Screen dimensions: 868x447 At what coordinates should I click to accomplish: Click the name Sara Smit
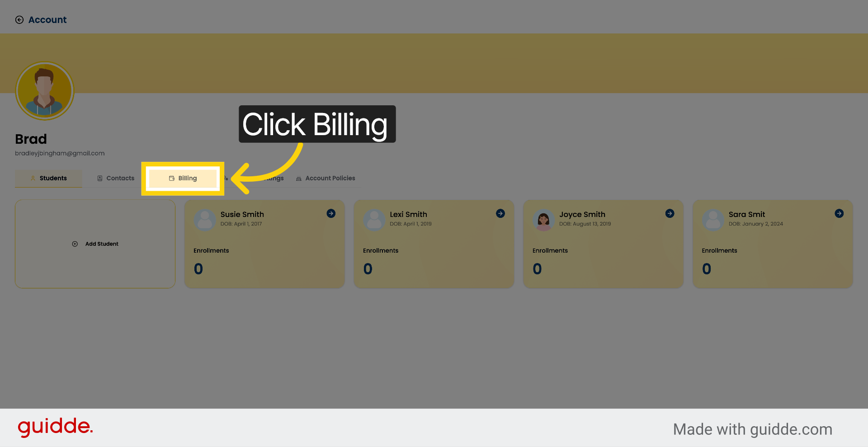[747, 214]
